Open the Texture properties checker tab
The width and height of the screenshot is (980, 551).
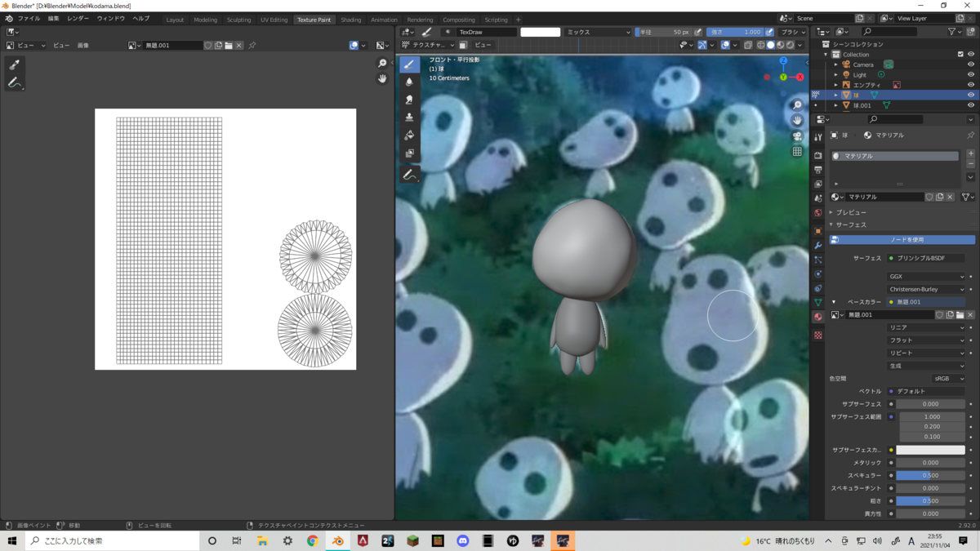818,335
